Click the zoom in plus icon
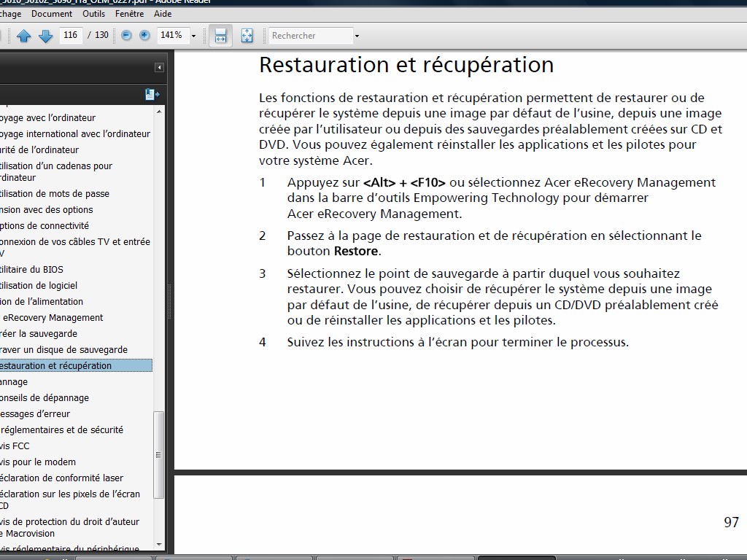The width and height of the screenshot is (747, 560). (x=144, y=35)
